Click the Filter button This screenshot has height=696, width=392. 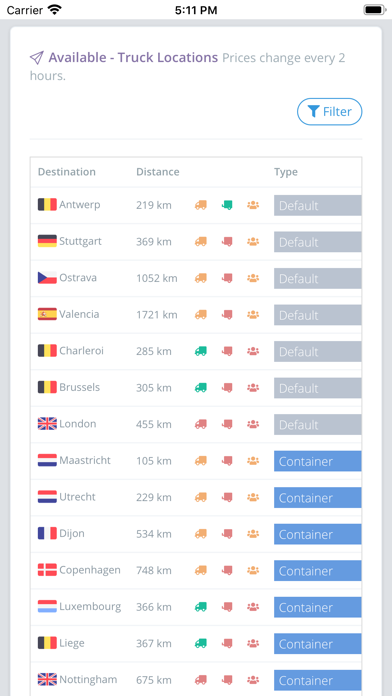tap(329, 112)
